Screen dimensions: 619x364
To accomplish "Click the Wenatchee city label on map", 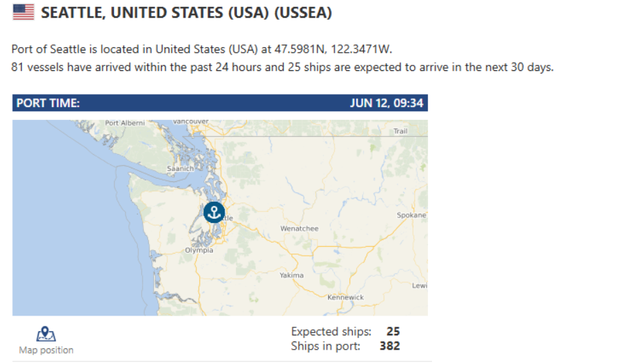I will pos(299,228).
